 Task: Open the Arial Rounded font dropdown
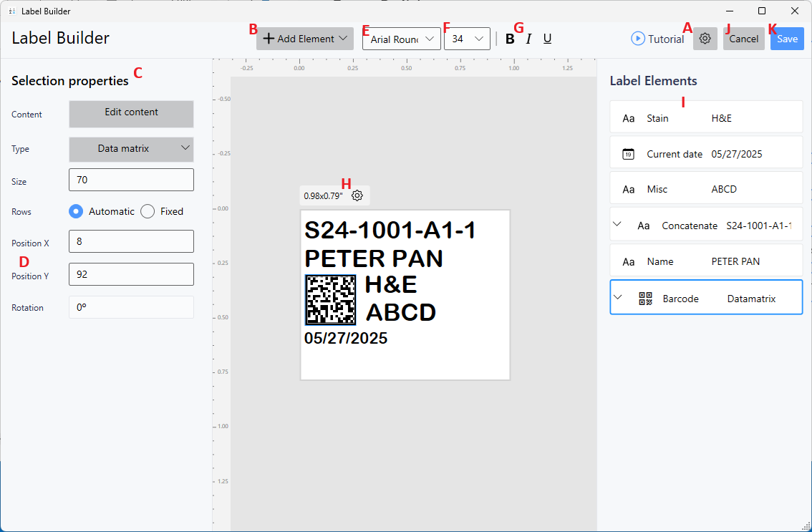click(401, 39)
